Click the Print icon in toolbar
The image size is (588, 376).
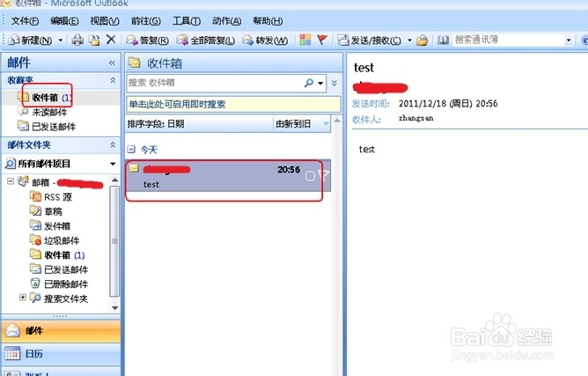(x=77, y=40)
